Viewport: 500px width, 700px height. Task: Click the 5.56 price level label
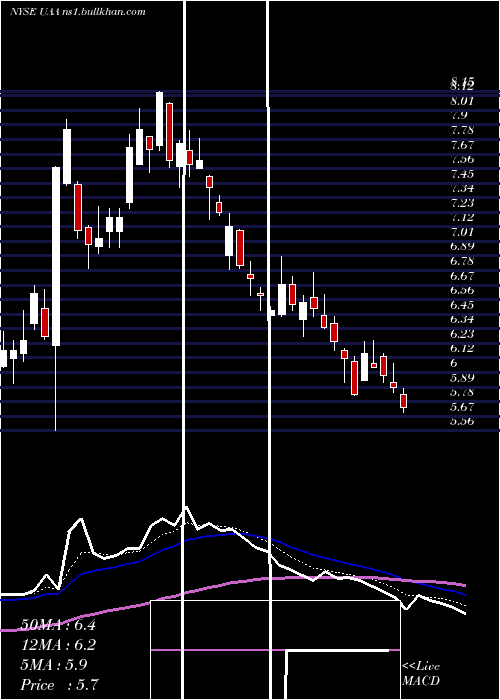[462, 421]
